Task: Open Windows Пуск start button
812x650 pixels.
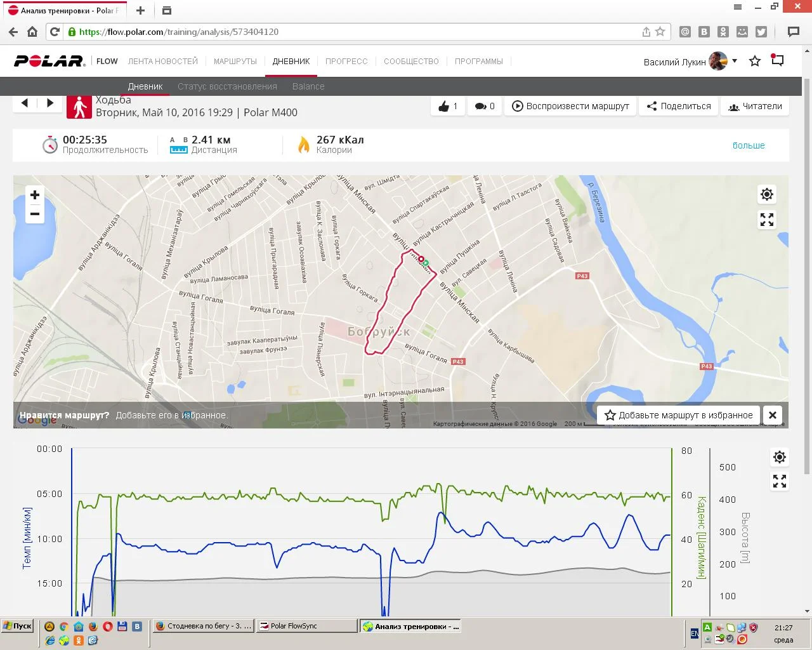Action: click(17, 626)
